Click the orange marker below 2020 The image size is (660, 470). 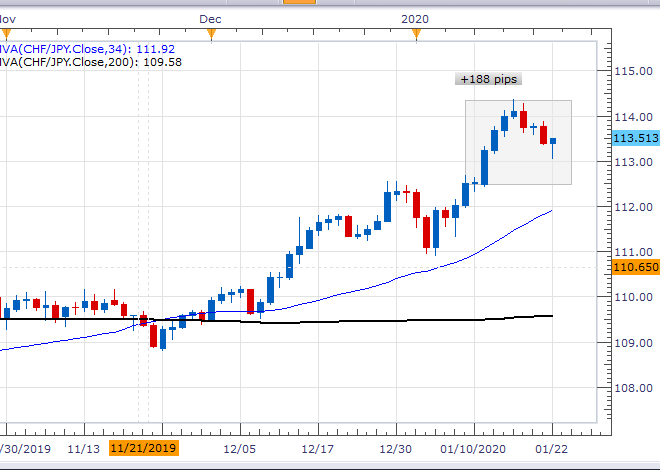416,35
